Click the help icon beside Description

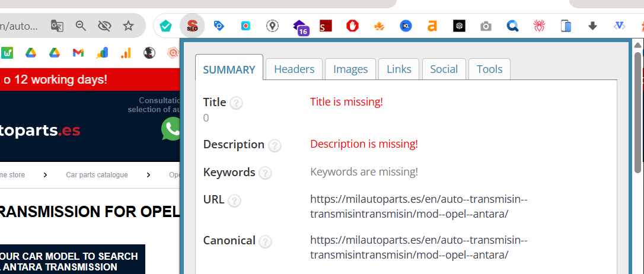(275, 145)
